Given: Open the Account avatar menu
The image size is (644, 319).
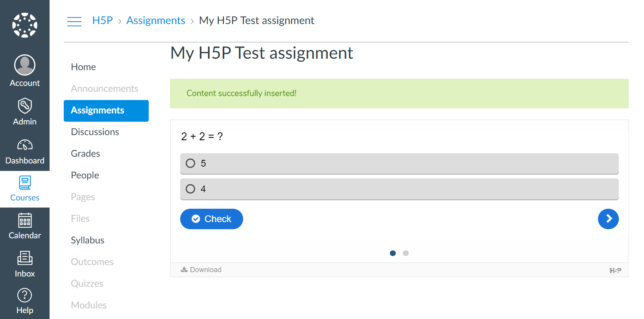Looking at the screenshot, I should pos(25,65).
